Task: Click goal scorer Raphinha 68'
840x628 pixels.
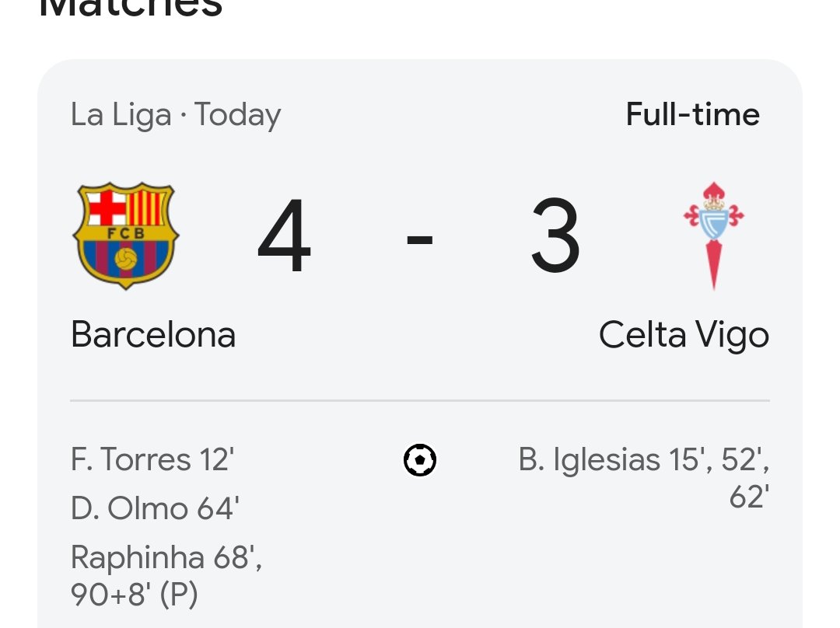Action: coord(166,557)
